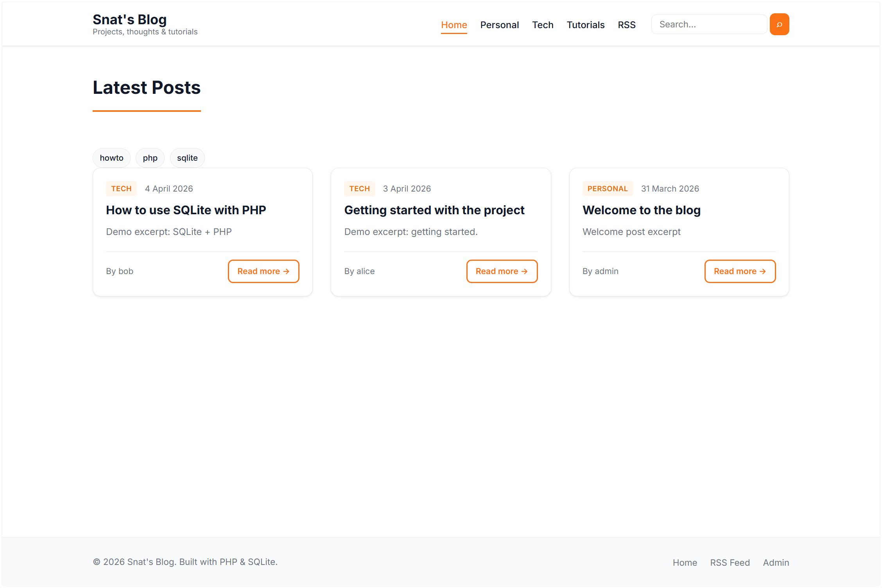The image size is (882, 588).
Task: Open the RSS feed from the navigation
Action: (x=626, y=25)
